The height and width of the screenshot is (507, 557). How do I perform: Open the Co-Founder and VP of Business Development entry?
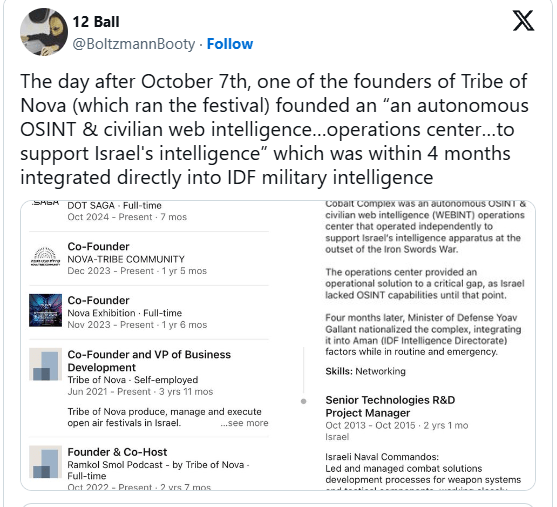tap(149, 361)
